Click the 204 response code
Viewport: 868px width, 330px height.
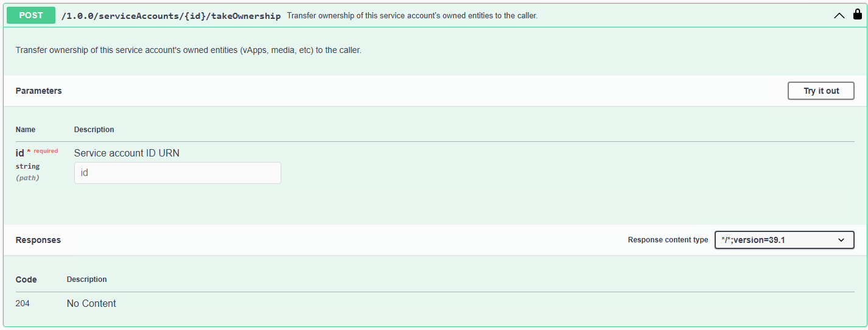[23, 303]
